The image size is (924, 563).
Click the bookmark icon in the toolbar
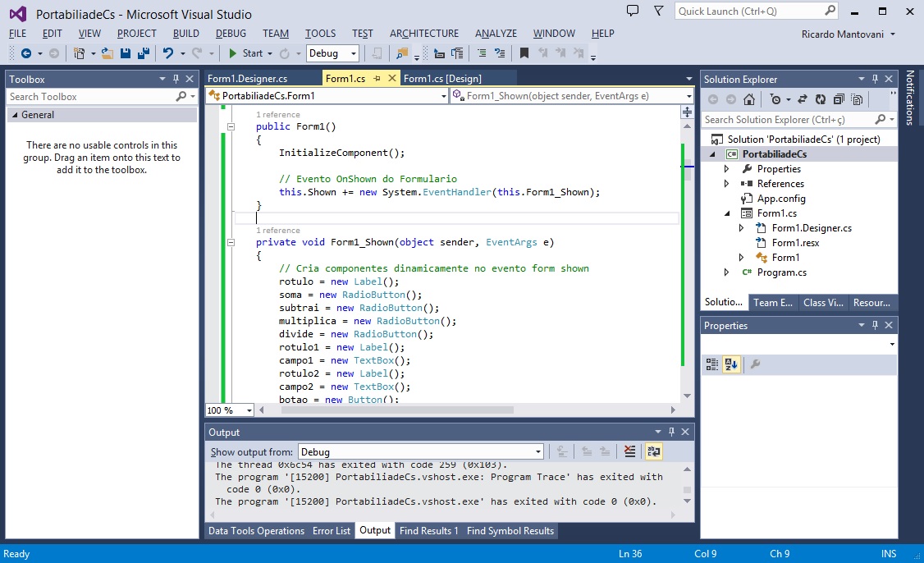click(524, 53)
